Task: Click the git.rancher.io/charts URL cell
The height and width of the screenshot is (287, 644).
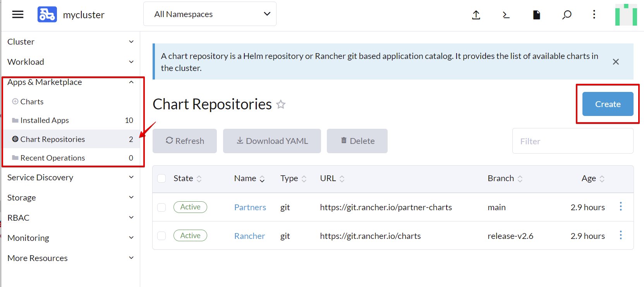Action: [x=370, y=236]
